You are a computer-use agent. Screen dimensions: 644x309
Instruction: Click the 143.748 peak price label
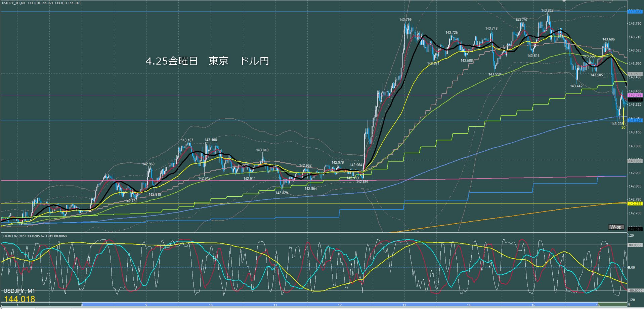491,29
